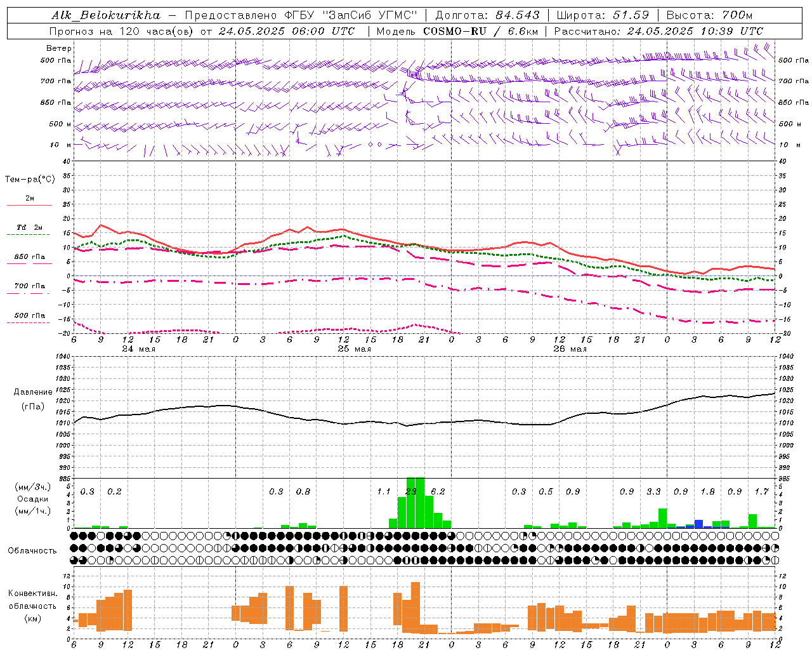Click the Конвективн. label of the convective panel
Viewport: 812px width, 650px height.
(x=32, y=594)
